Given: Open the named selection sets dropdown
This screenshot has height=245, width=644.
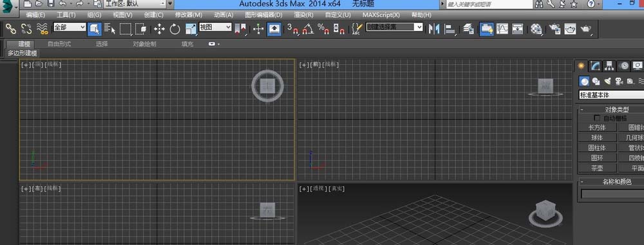Looking at the screenshot, I should 394,27.
